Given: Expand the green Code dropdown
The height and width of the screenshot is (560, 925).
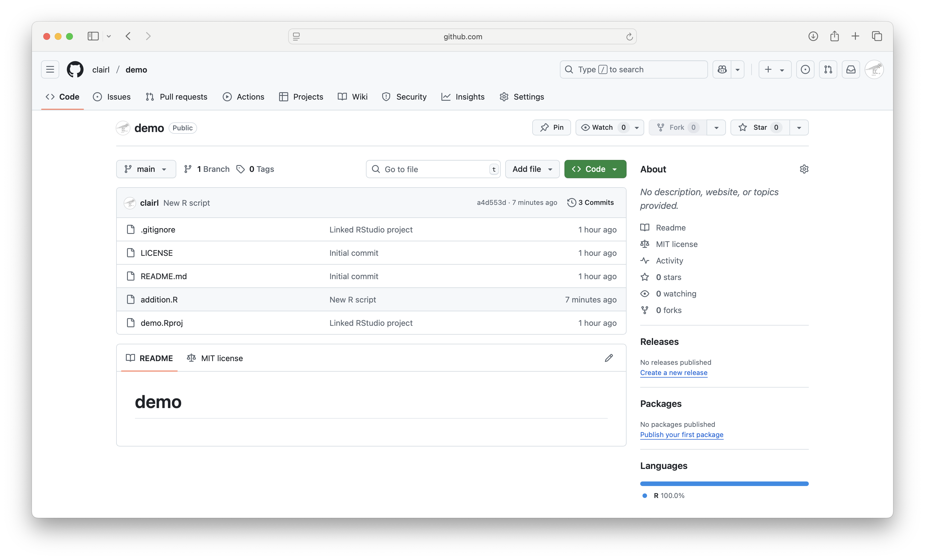Looking at the screenshot, I should click(x=595, y=169).
